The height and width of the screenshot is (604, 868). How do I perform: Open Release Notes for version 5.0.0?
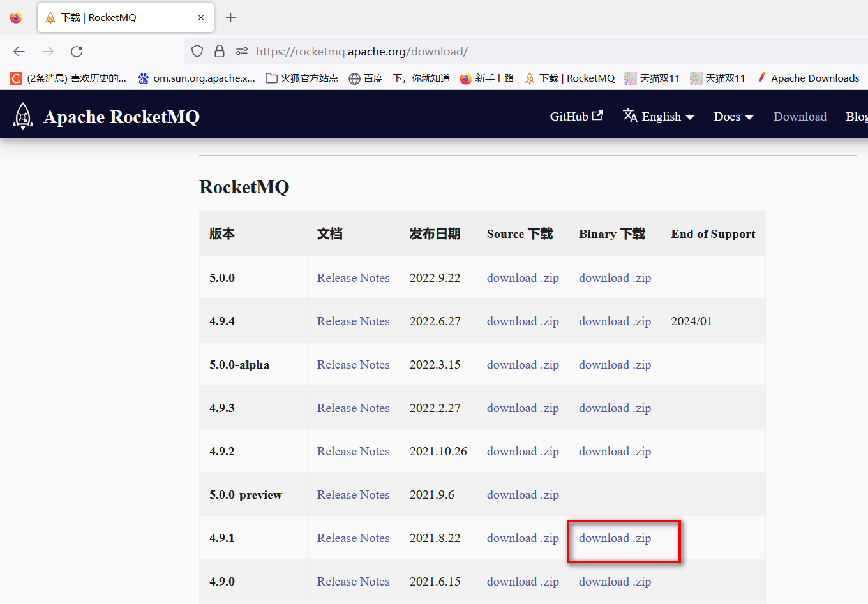353,278
